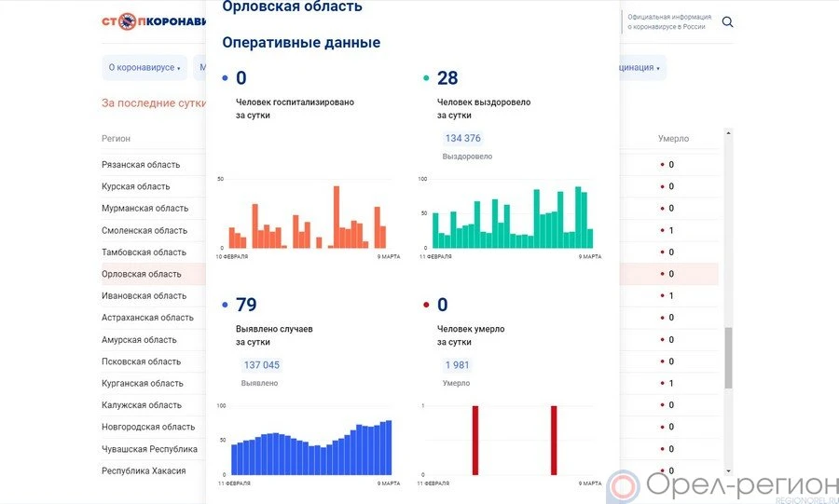Click the Стопкоронавирус site logo

(153, 21)
